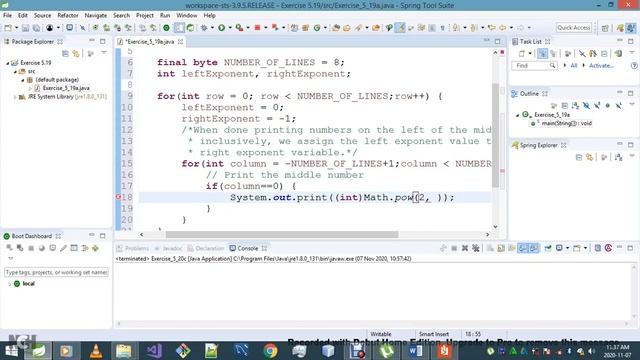This screenshot has height=360, width=640.
Task: Maximize the editor area
Action: click(498, 41)
